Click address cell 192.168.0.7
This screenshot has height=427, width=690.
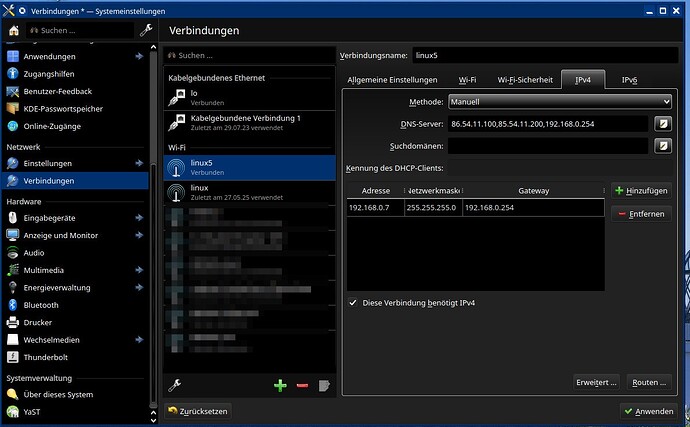pos(375,208)
